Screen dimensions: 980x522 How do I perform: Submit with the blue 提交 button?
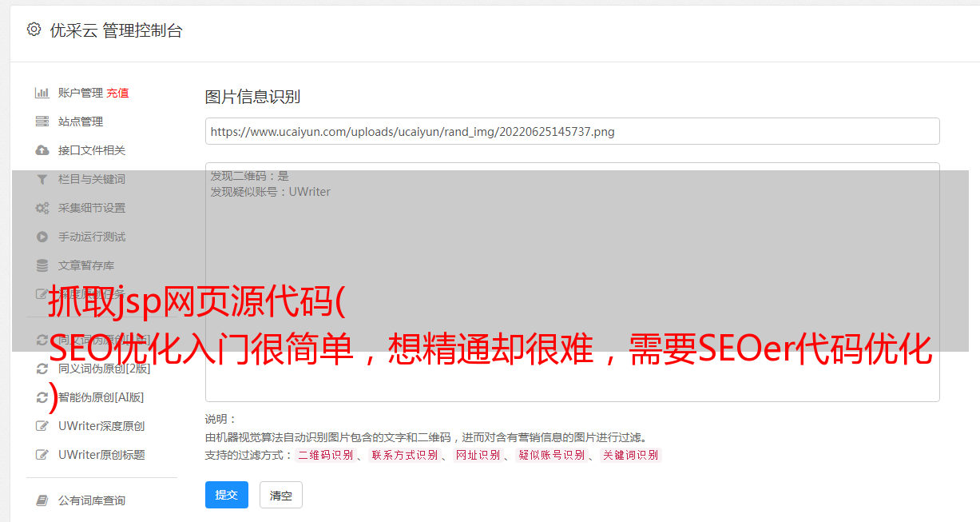[x=227, y=495]
